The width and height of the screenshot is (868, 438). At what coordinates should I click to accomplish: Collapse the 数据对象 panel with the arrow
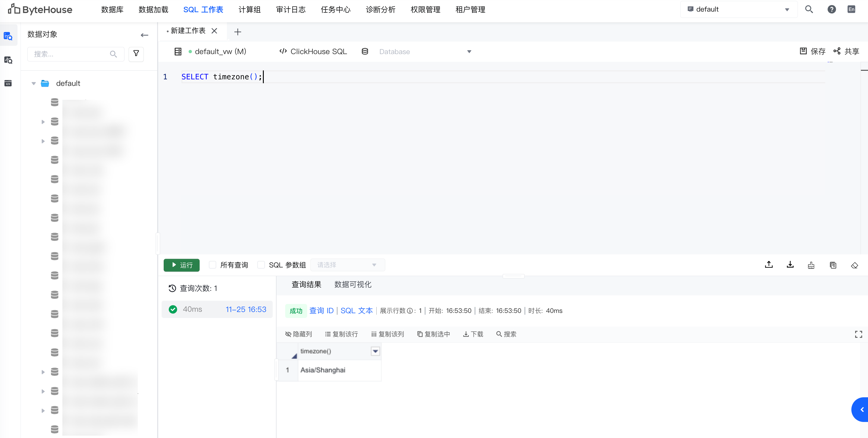(x=144, y=35)
